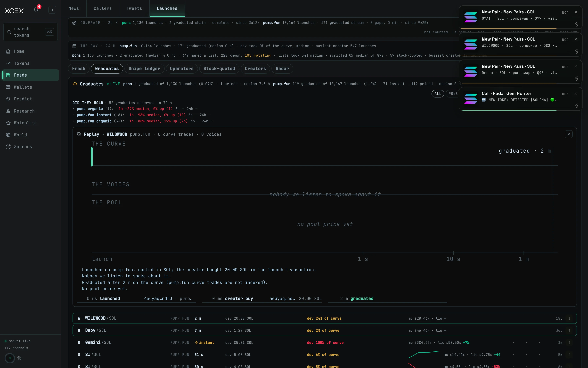Select Feeds in sidebar
Viewport: 588px width, 368px height.
tap(30, 75)
